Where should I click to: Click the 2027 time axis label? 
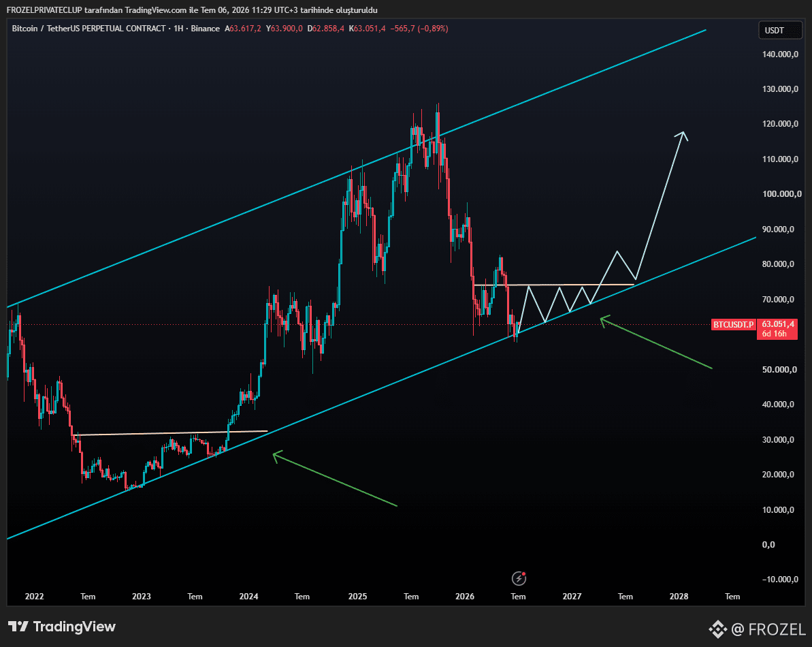pos(572,596)
